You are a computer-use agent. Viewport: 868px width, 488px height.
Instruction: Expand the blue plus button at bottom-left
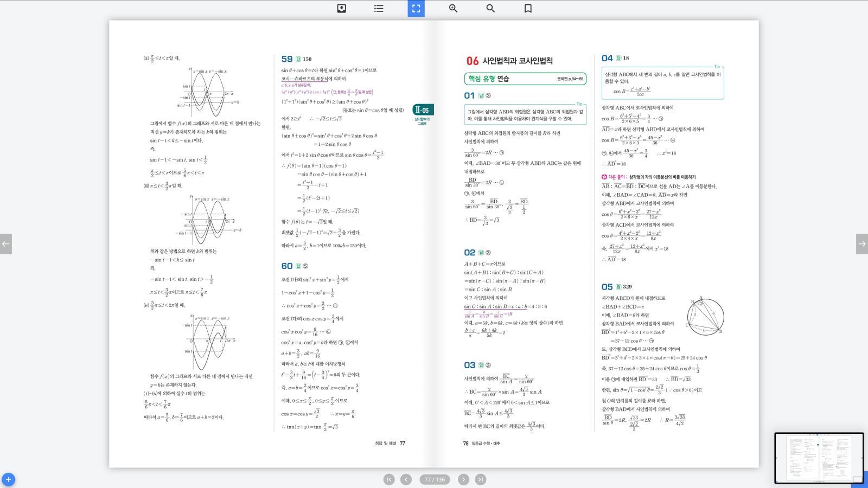tap(8, 479)
